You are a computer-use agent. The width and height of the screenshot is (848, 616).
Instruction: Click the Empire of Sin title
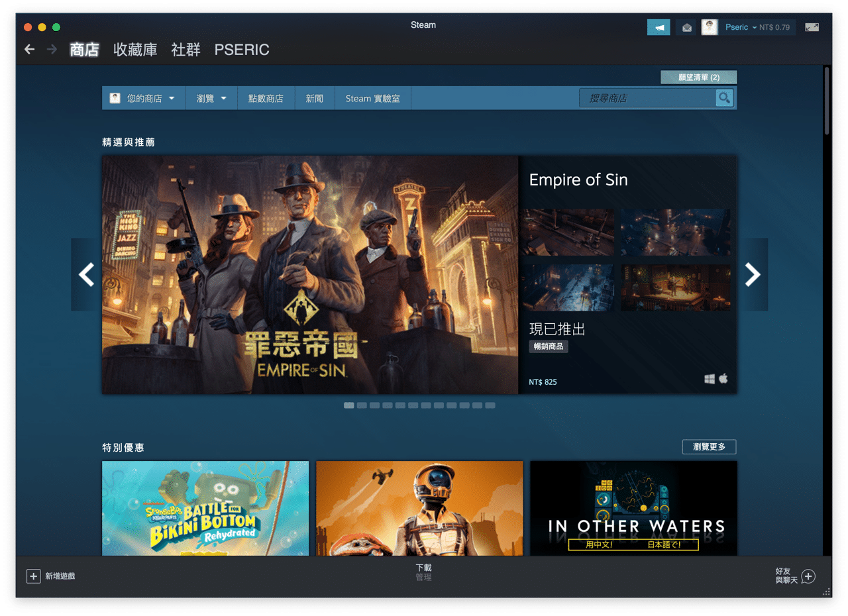578,180
